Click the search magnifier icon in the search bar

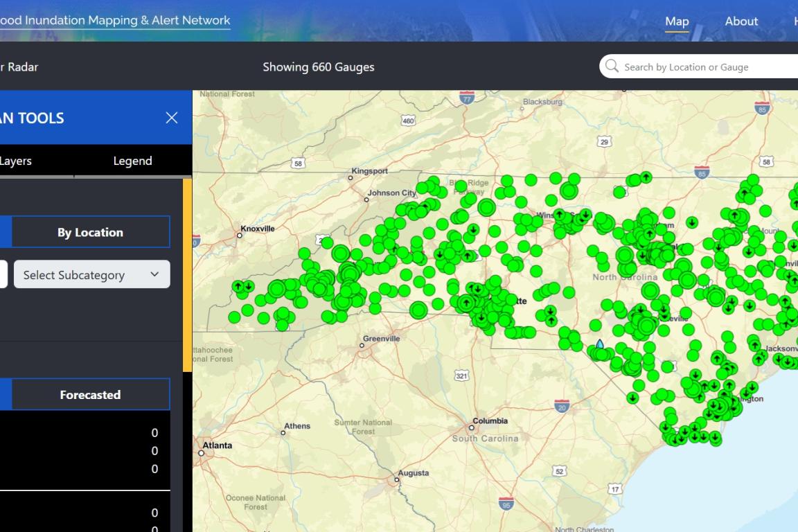[612, 66]
